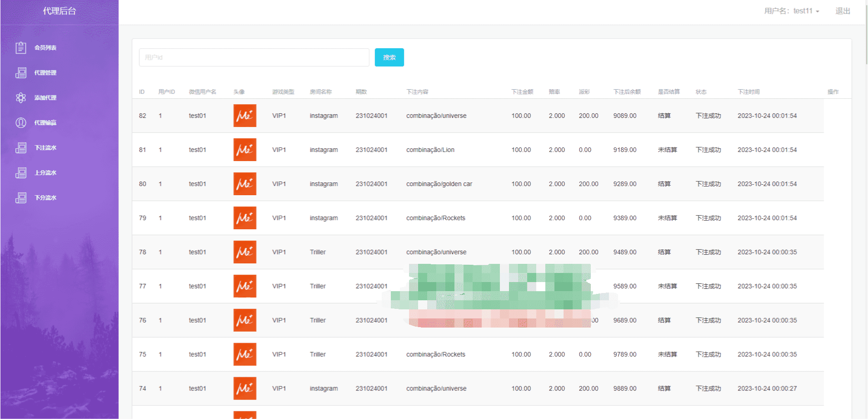Click the blue 搜索 search button
The height and width of the screenshot is (419, 868).
tap(389, 57)
